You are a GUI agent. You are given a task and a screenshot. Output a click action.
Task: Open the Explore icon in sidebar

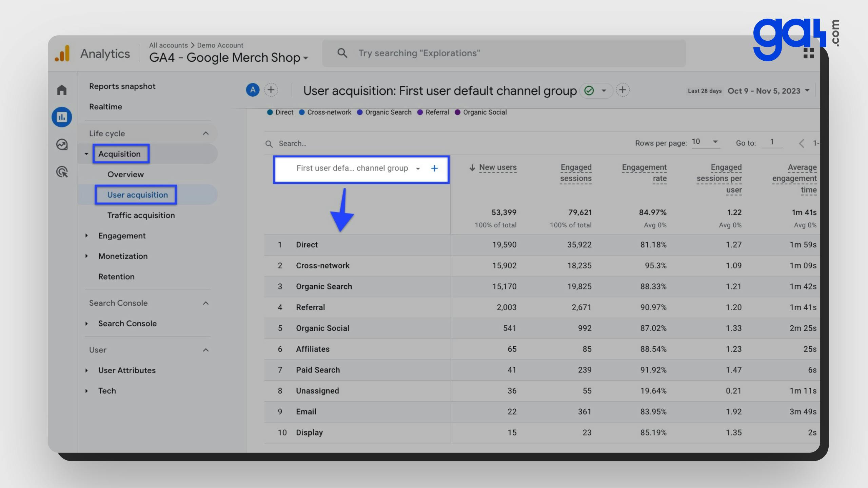click(62, 145)
